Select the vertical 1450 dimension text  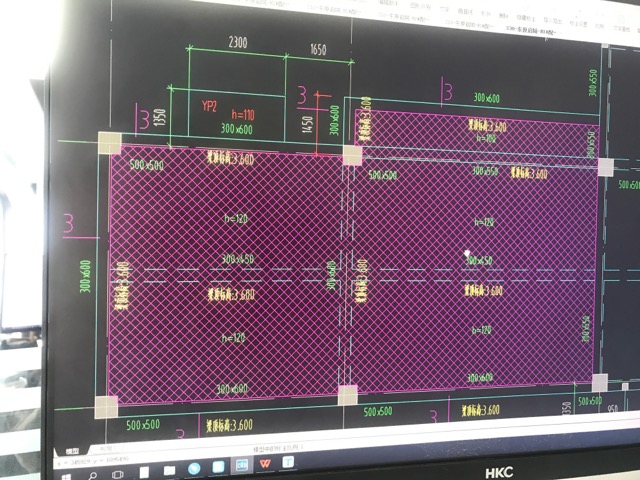[x=307, y=124]
